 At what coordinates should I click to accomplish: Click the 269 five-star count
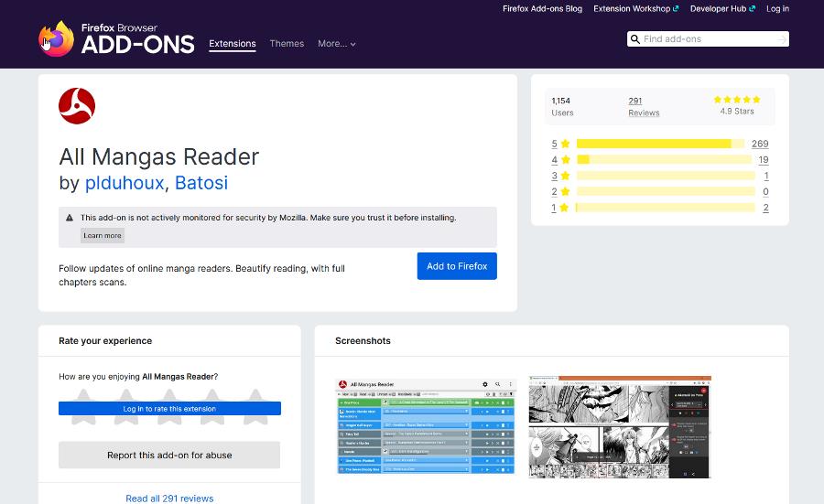coord(760,144)
